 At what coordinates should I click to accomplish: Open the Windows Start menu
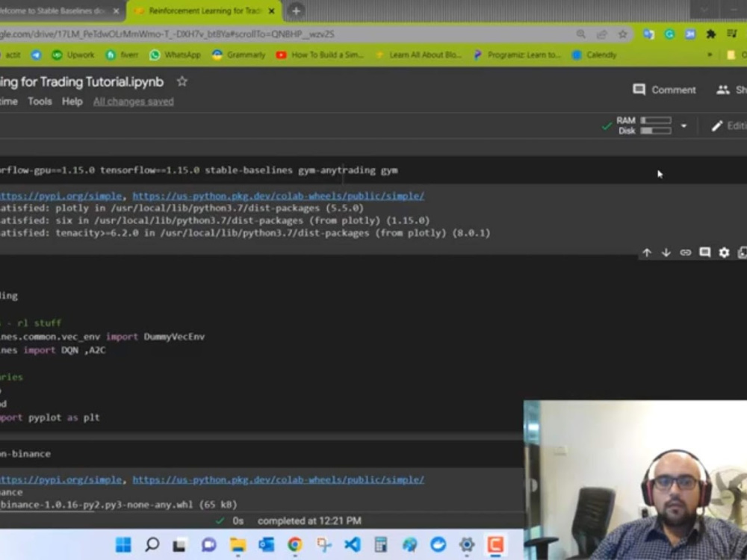point(123,544)
